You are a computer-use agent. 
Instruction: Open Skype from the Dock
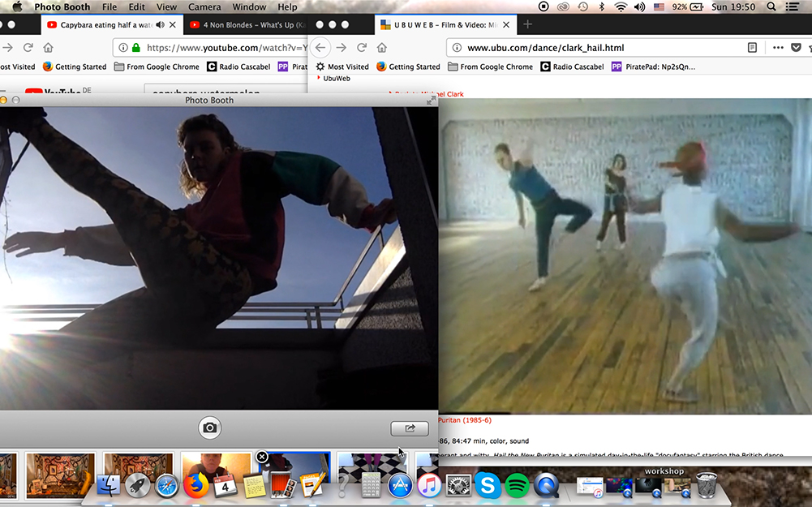click(x=487, y=486)
